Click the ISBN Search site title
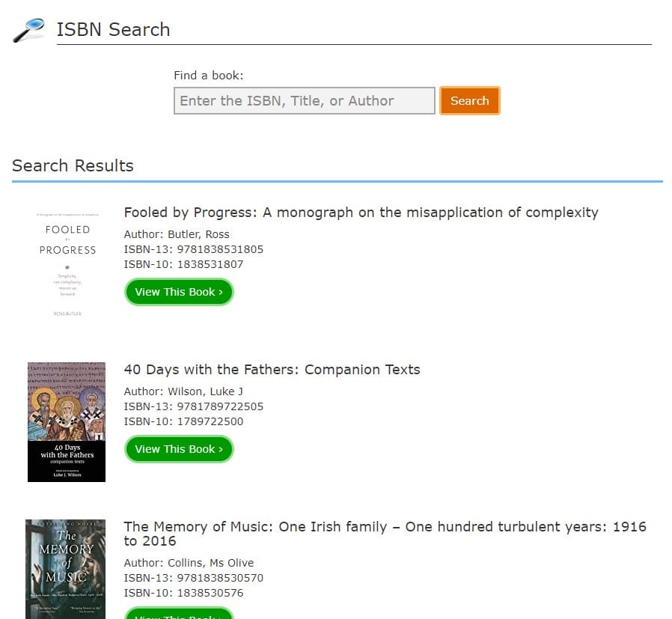 113,30
